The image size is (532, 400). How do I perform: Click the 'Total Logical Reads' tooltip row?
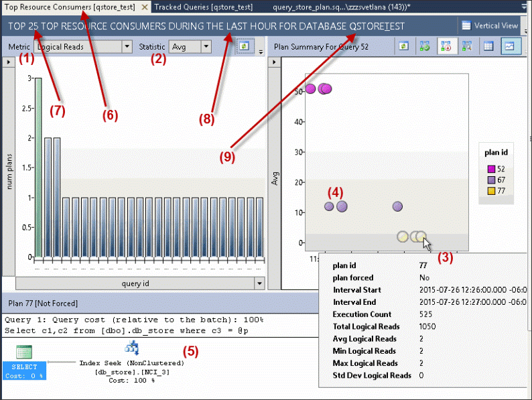384,326
